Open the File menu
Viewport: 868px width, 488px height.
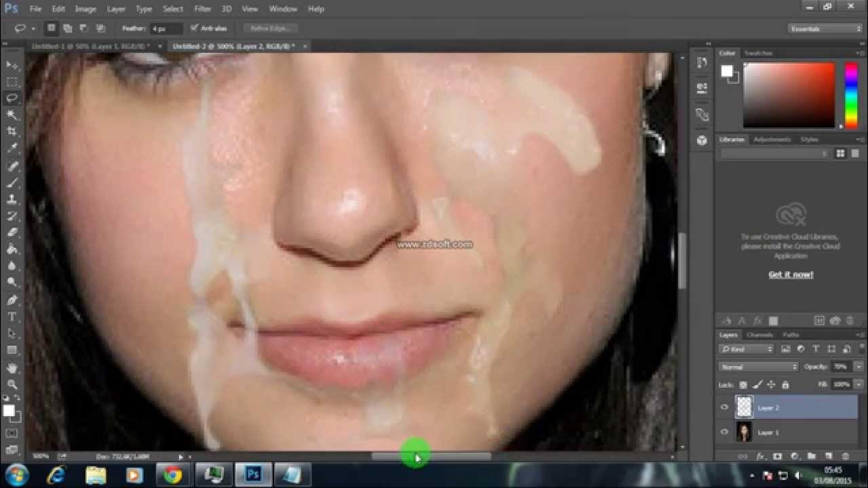click(x=35, y=9)
